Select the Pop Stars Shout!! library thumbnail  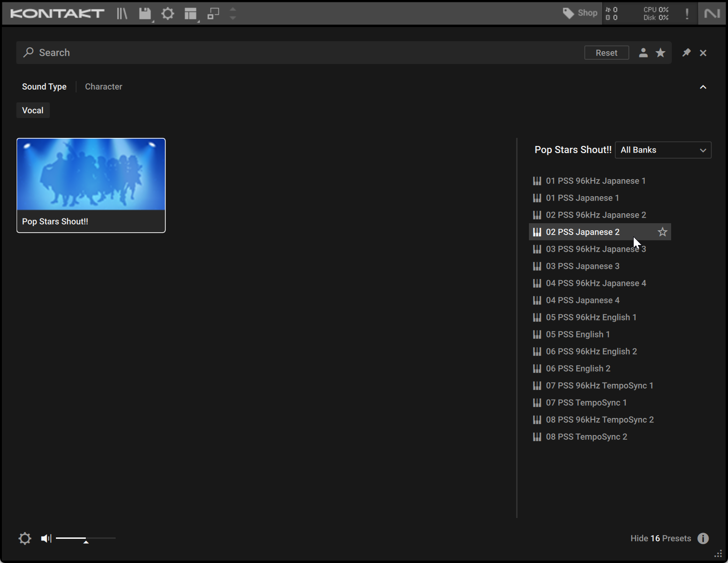(91, 185)
